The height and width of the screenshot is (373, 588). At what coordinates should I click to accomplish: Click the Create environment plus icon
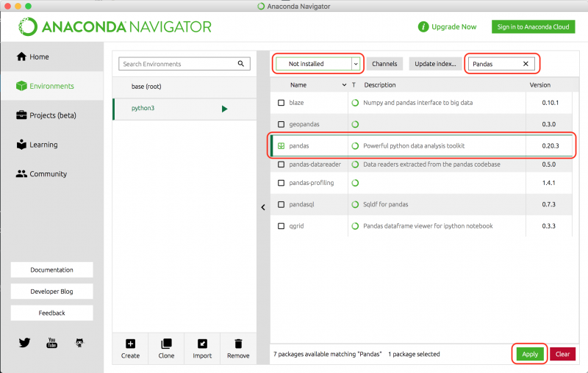[x=131, y=344]
